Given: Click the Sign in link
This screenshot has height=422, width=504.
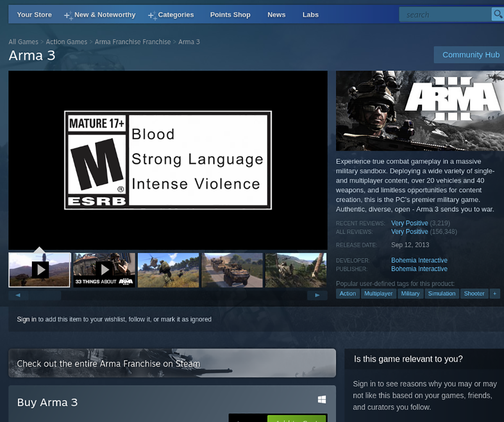Looking at the screenshot, I should click(26, 319).
